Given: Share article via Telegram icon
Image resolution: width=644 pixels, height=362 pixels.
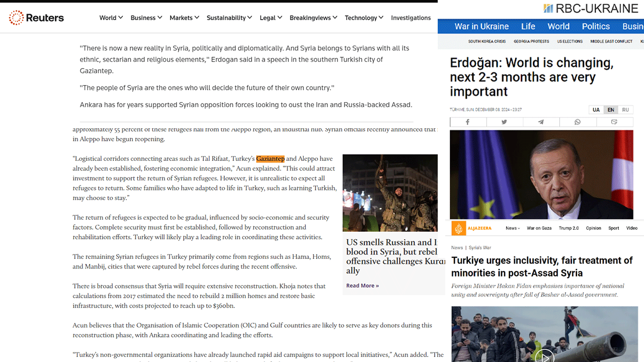Looking at the screenshot, I should [541, 122].
